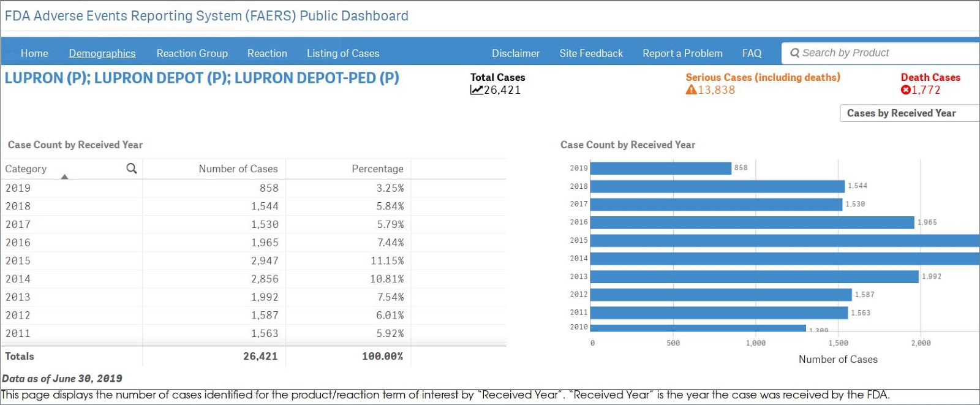Click the search magnifier in Category header
Screen dimensions: 980x405
click(131, 168)
